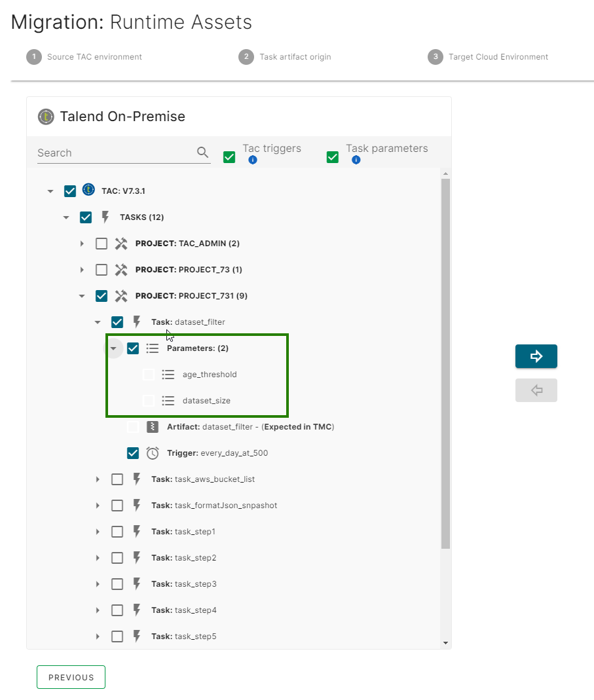The width and height of the screenshot is (594, 700).
Task: Uncheck the Trigger: every_day_at_500 checkbox
Action: (133, 452)
